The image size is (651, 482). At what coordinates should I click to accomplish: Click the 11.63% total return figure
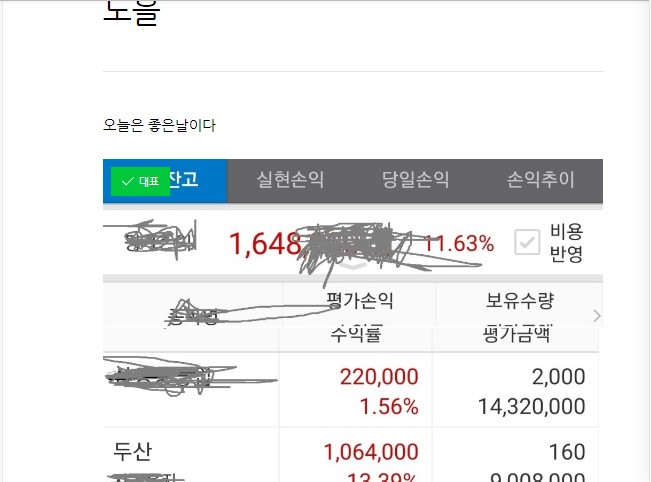459,243
